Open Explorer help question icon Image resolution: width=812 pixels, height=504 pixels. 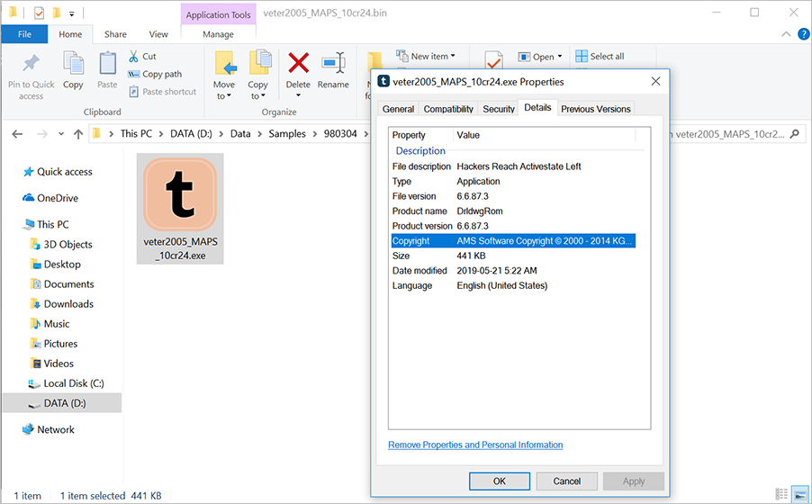coord(803,34)
